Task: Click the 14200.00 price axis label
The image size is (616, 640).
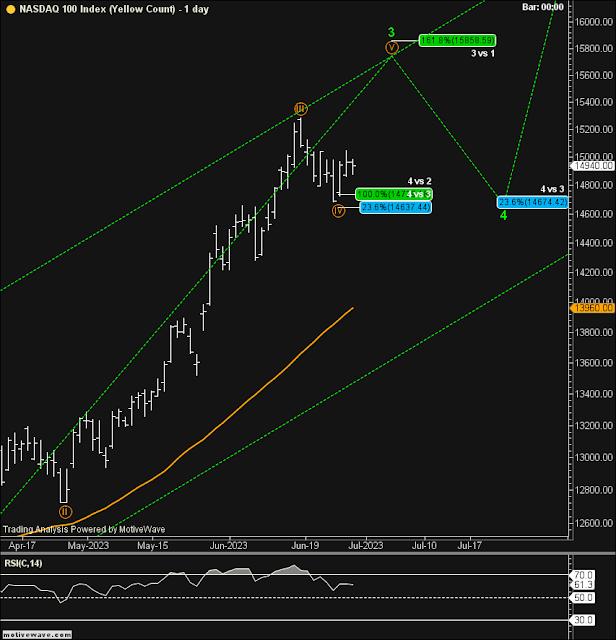Action: coord(594,272)
